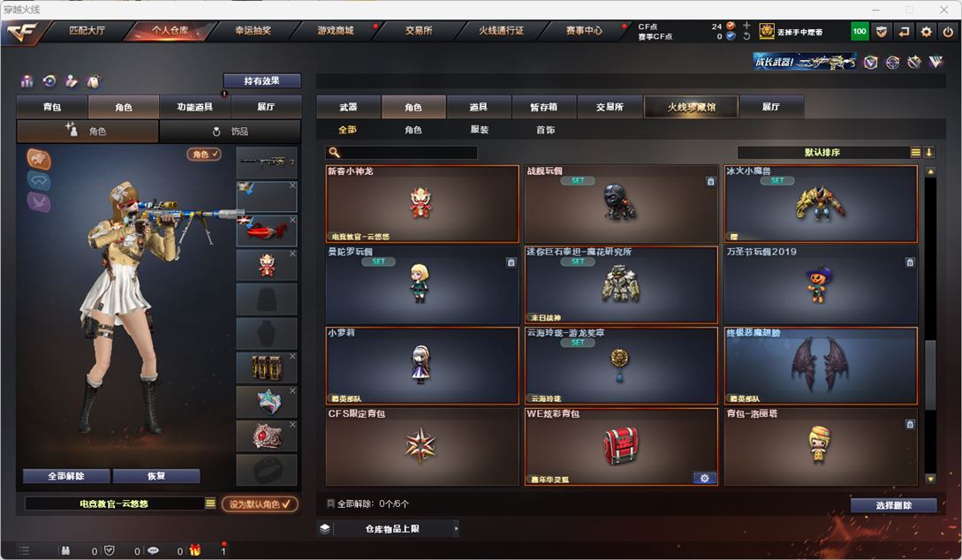Toggle the 角色 checkmark above character preview
The width and height of the screenshot is (962, 560).
(x=204, y=154)
